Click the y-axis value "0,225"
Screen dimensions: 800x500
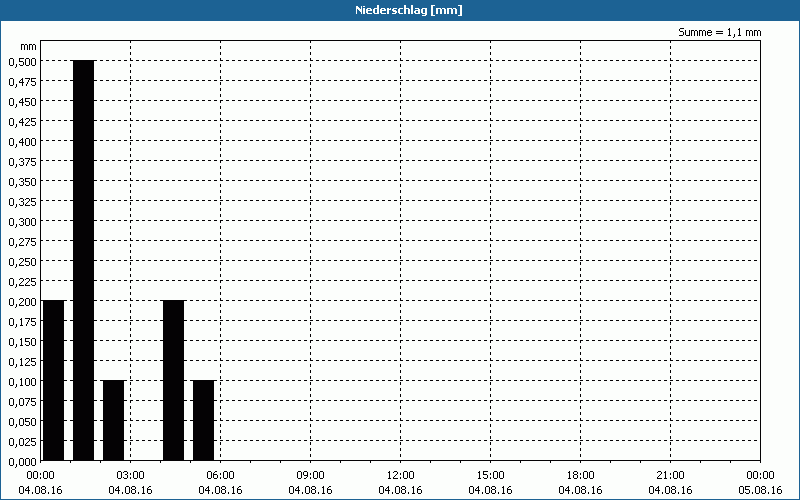(x=22, y=282)
